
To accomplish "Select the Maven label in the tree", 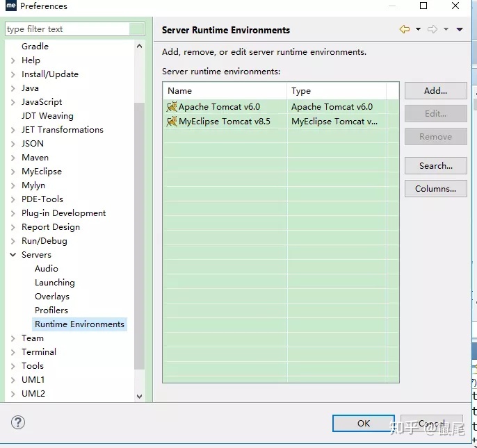I will (x=35, y=158).
